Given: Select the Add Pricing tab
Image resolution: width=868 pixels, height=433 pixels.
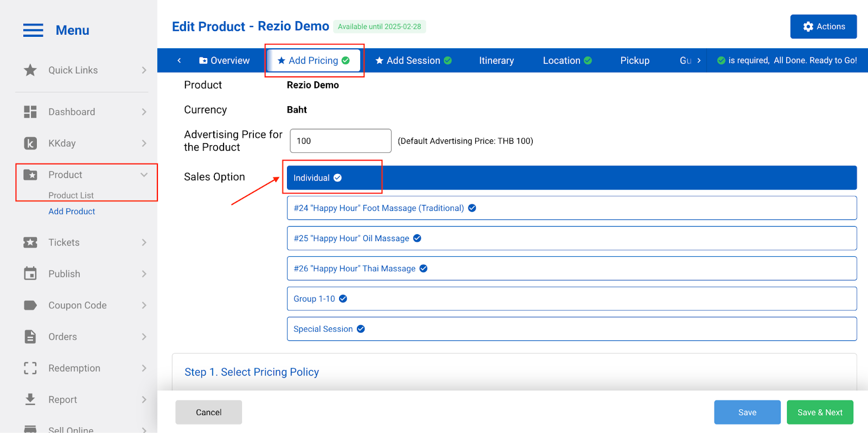Looking at the screenshot, I should [314, 61].
